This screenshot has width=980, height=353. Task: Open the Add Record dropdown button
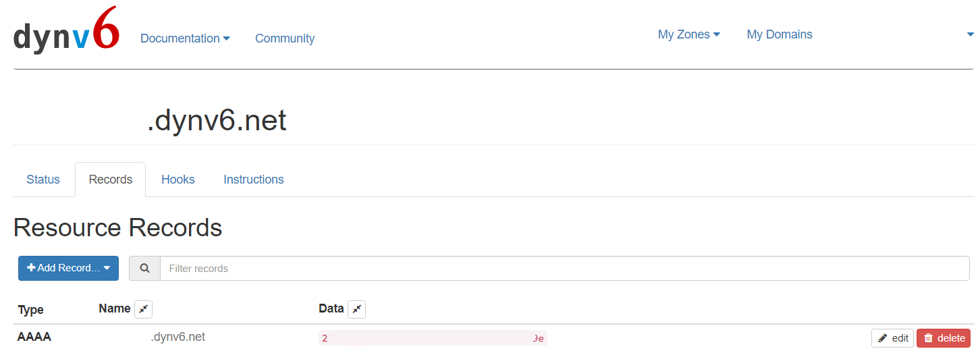point(68,268)
